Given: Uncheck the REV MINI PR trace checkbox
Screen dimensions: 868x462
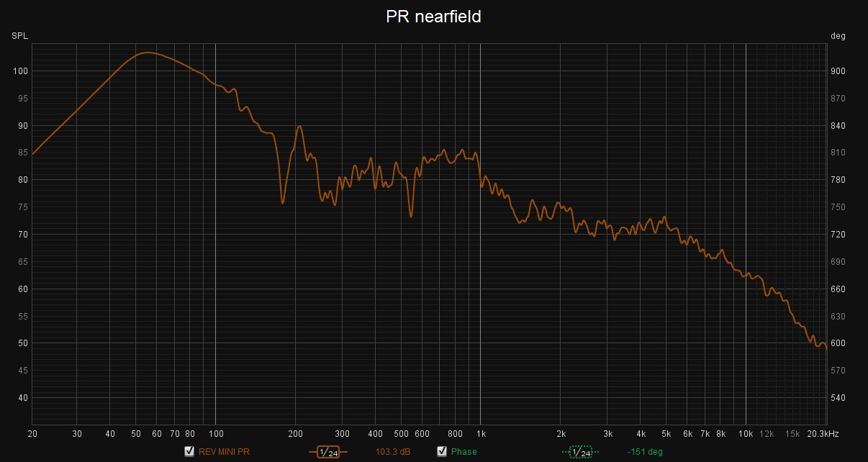Looking at the screenshot, I should tap(190, 452).
